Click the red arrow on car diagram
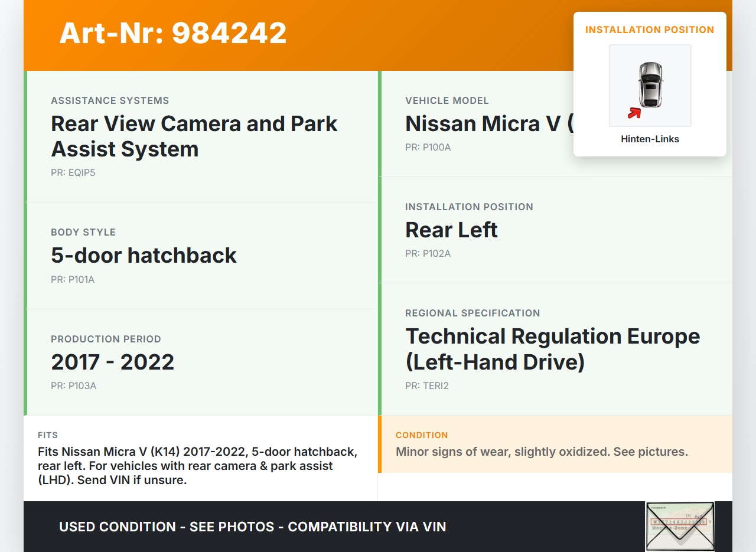This screenshot has width=756, height=552. (x=634, y=112)
